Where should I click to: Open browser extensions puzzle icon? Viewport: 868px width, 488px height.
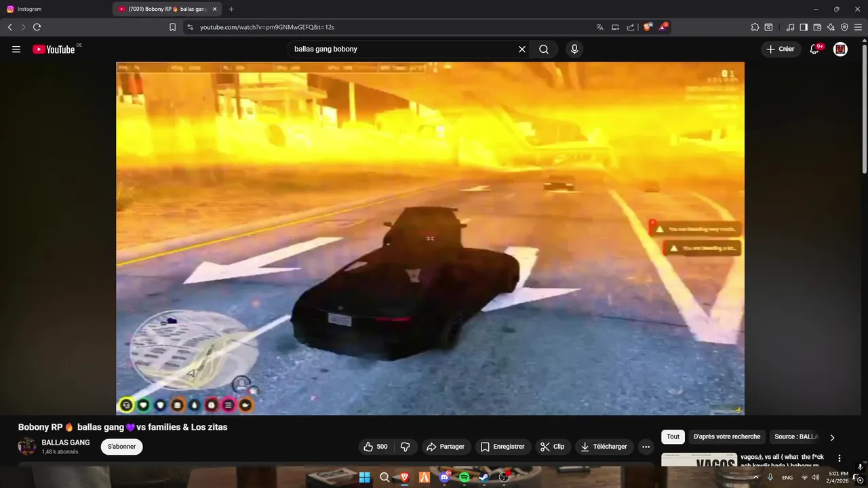(755, 27)
